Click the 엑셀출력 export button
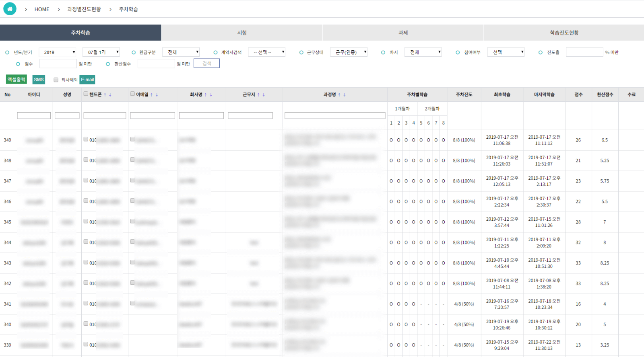The image size is (644, 357). [x=17, y=80]
